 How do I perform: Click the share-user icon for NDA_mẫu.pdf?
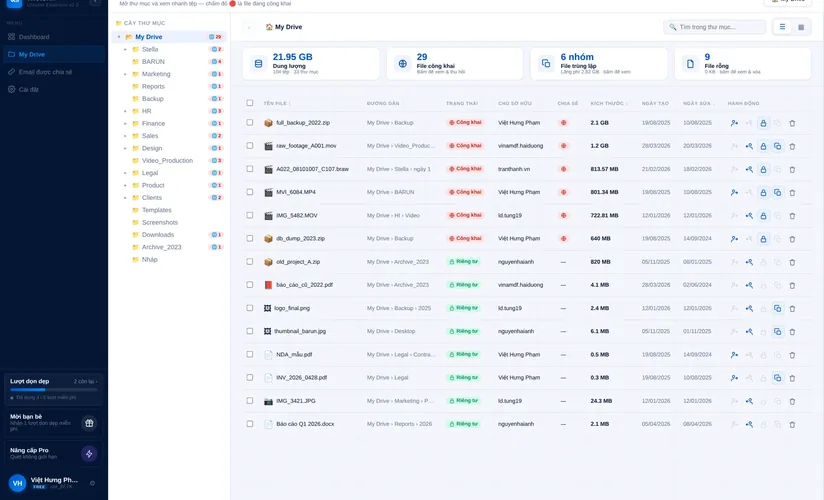click(x=734, y=355)
